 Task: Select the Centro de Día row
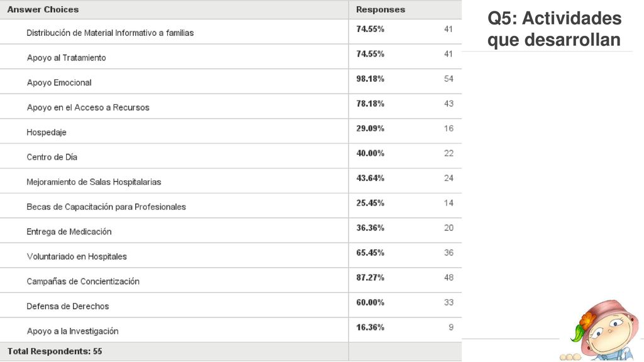coord(231,156)
